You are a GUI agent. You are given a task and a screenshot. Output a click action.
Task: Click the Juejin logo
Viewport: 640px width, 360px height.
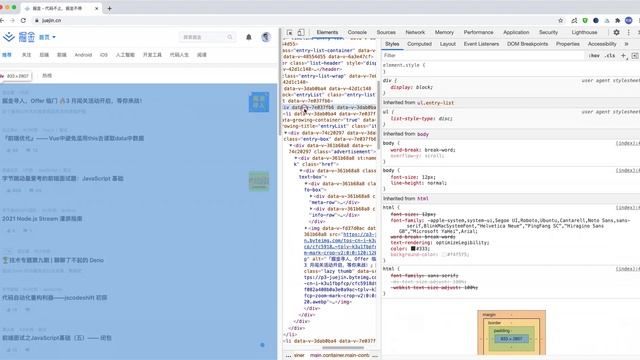[x=19, y=37]
